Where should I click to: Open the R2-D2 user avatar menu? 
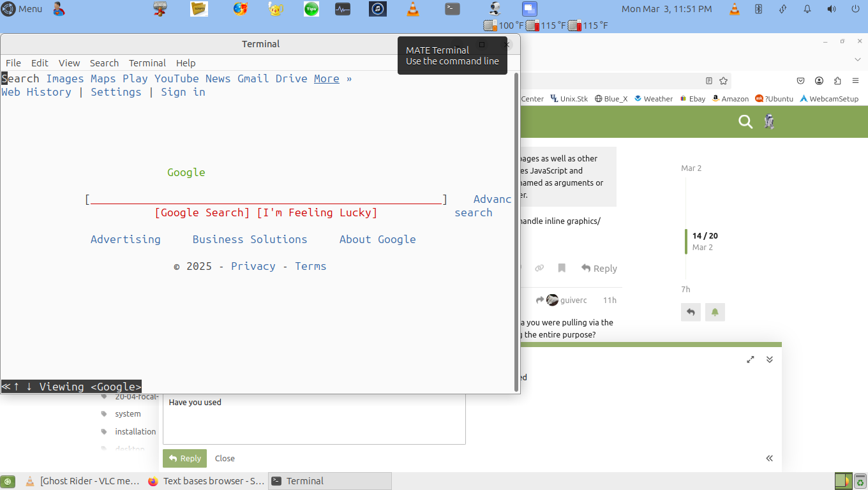[770, 122]
